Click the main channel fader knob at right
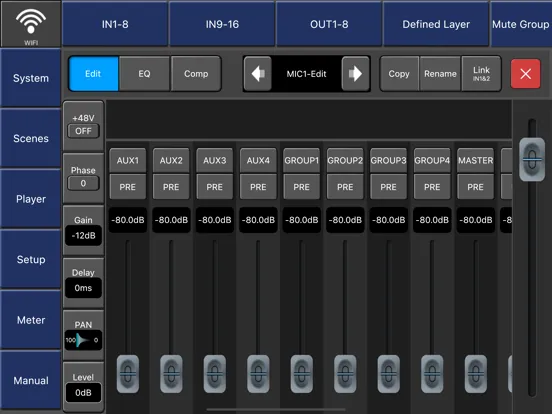This screenshot has height=414, width=552. tap(532, 159)
